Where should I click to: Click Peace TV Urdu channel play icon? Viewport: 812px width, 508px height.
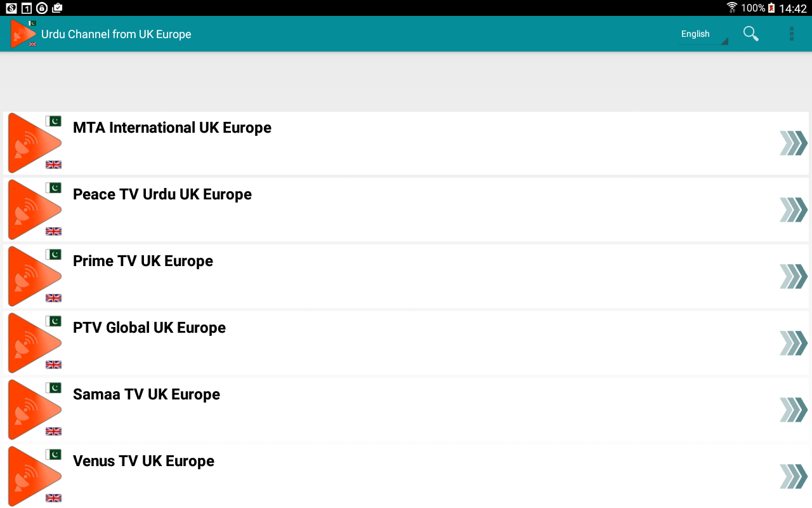click(35, 210)
